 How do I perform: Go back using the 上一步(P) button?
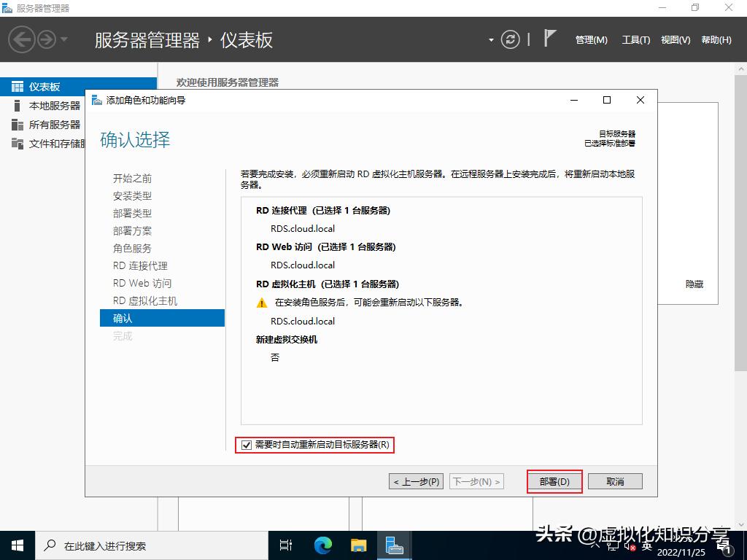[415, 481]
